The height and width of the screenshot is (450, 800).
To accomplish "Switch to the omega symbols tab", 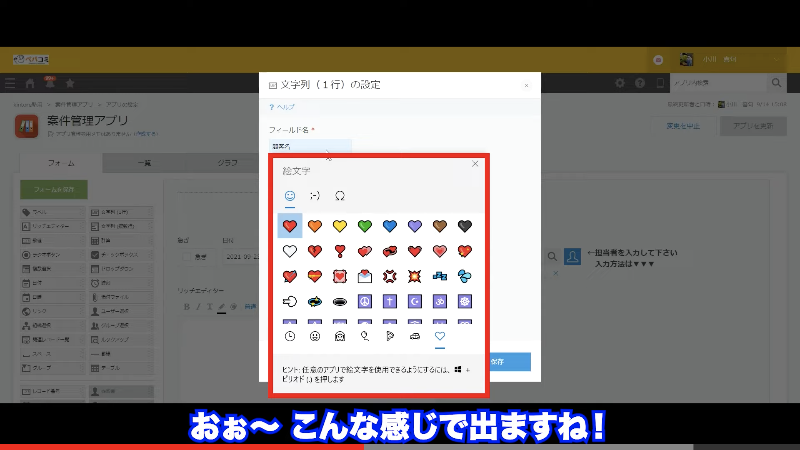I will click(x=340, y=195).
